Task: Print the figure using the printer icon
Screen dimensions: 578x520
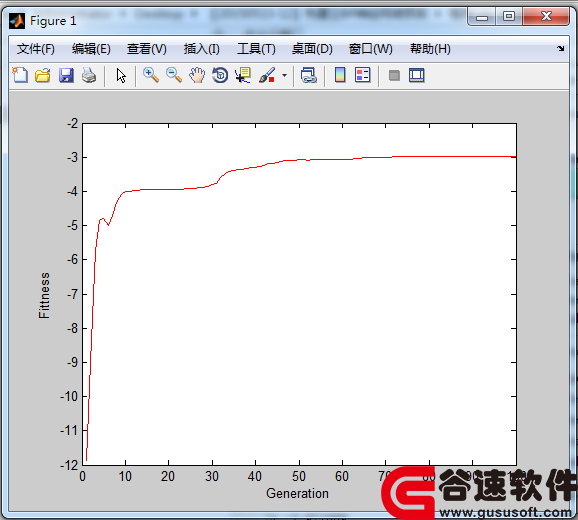Action: click(89, 76)
